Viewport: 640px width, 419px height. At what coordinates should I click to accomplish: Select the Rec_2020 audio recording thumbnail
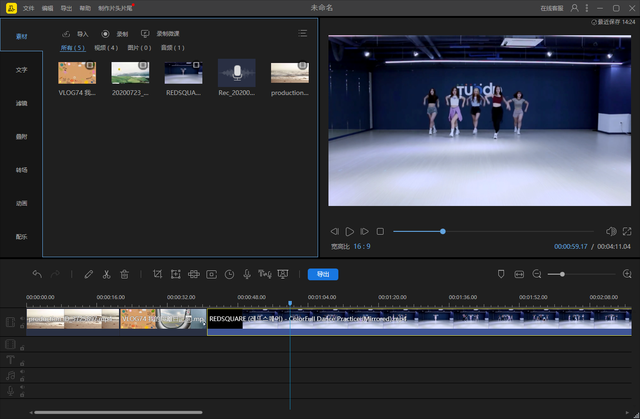tap(236, 73)
